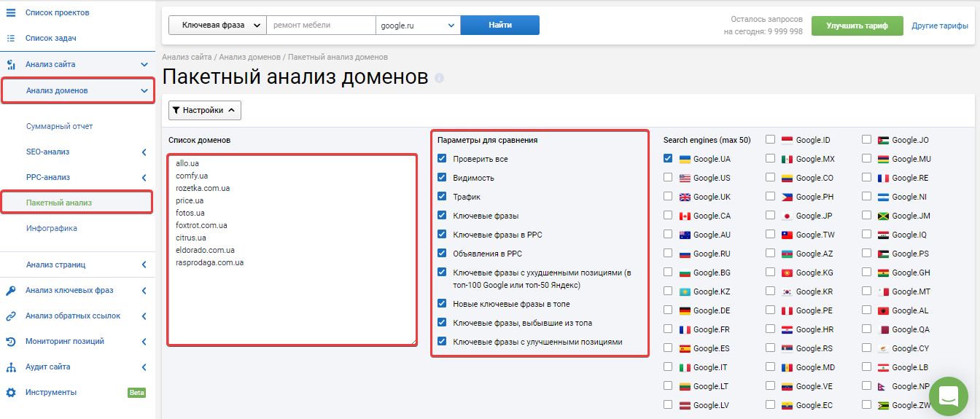
Task: Click the Jordan flag icon for Google.JO
Action: [883, 140]
